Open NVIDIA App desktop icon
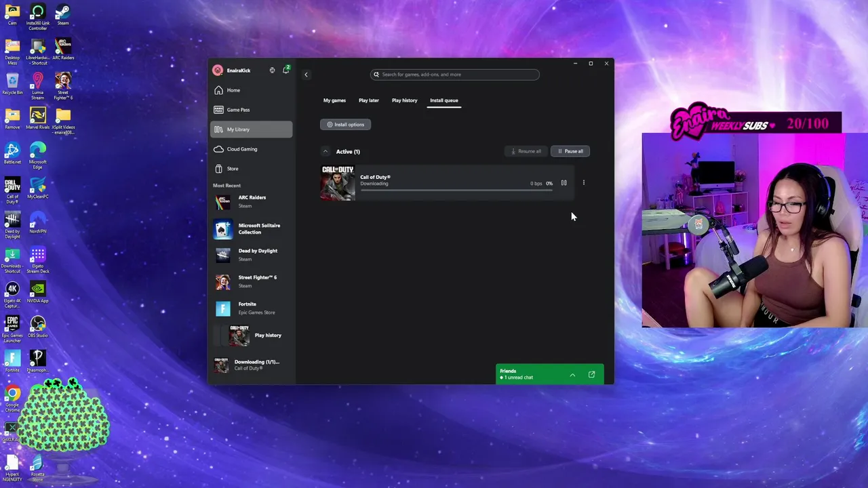 coord(37,293)
